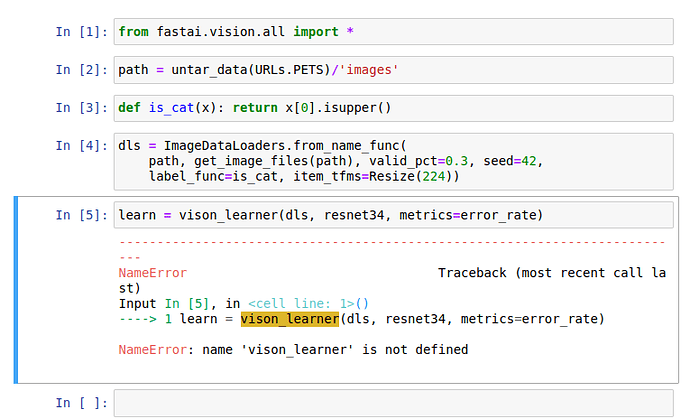The image size is (690, 418).
Task: Click the highlighted 'vison_learner' in traceback
Action: [x=290, y=319]
